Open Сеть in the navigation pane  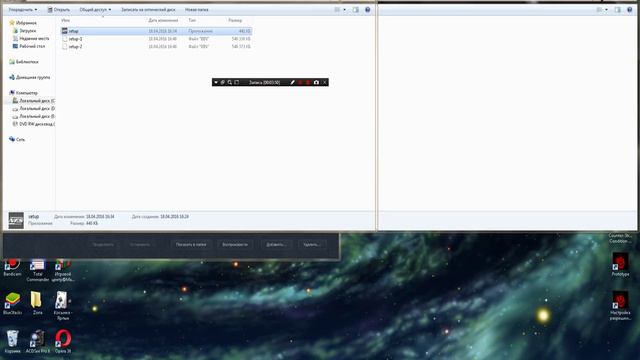click(17, 139)
